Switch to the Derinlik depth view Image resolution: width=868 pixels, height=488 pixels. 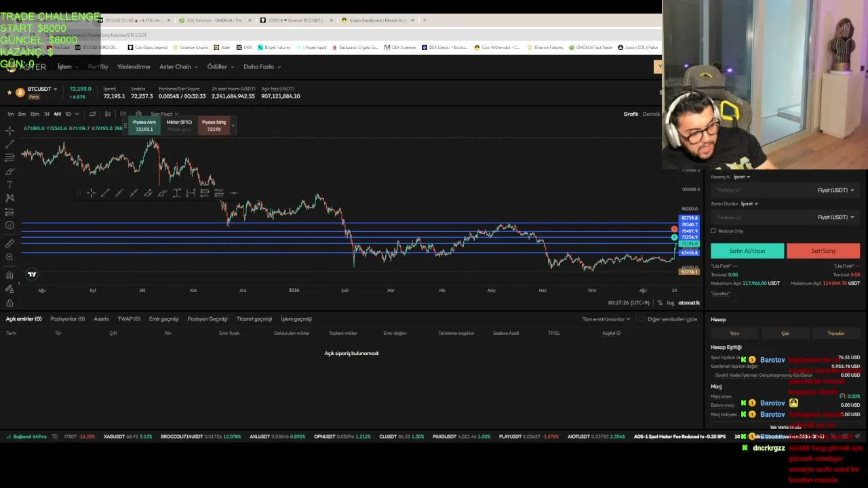[651, 114]
